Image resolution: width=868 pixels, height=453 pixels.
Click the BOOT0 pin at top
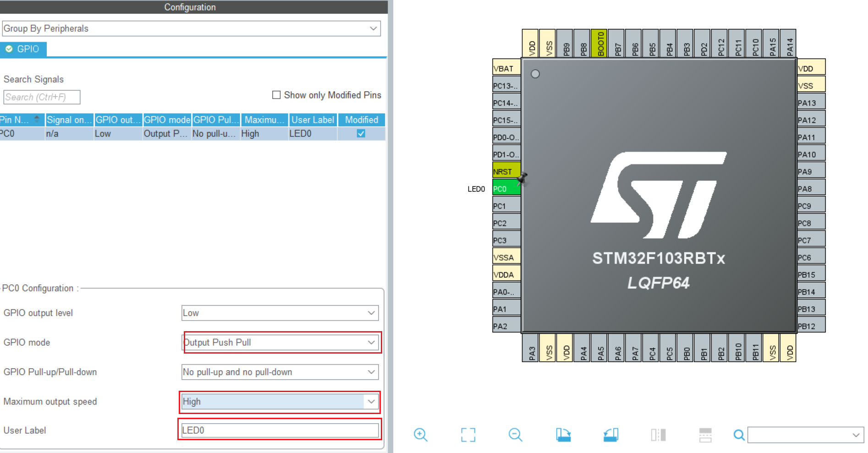click(599, 44)
